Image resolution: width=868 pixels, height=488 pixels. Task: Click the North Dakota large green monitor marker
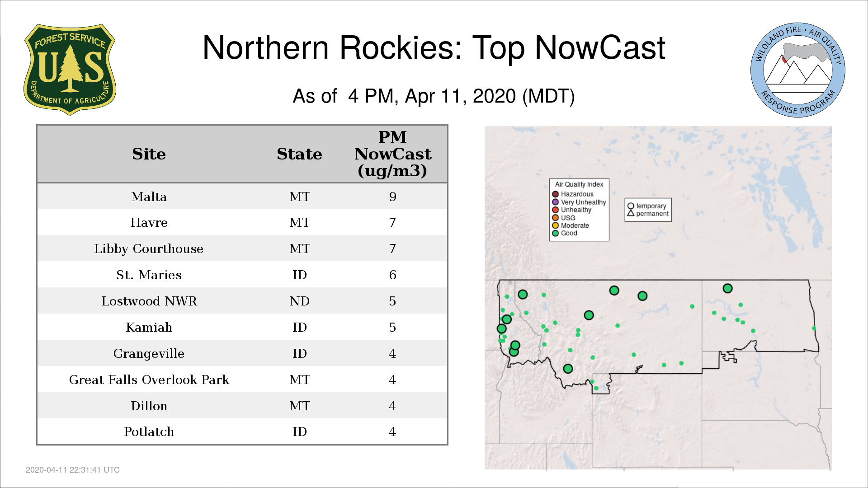pos(727,288)
